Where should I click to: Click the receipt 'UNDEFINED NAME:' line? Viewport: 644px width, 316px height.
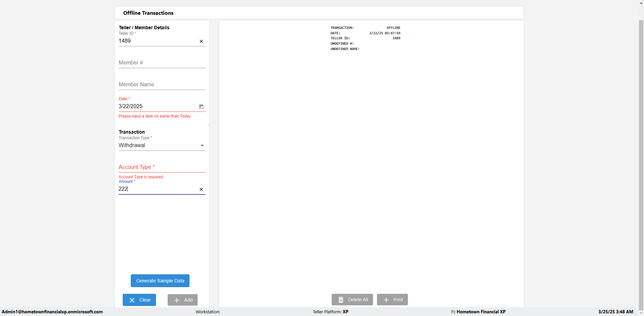[x=345, y=49]
